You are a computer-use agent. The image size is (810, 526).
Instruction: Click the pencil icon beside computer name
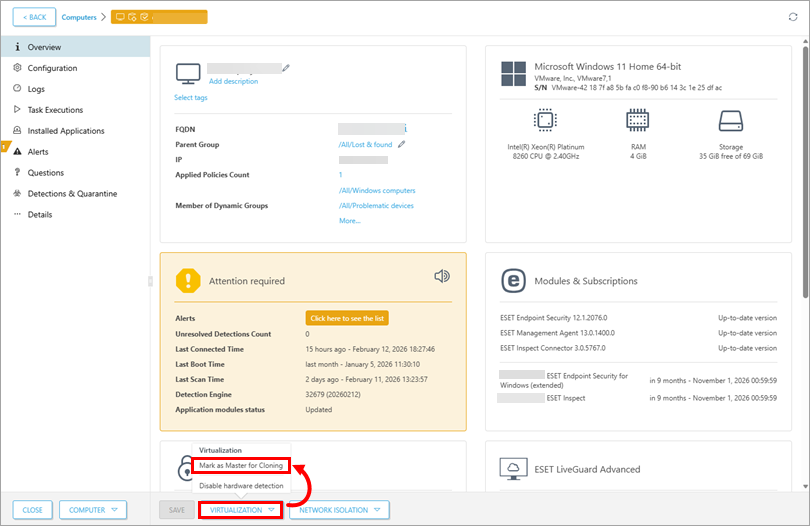tap(286, 68)
